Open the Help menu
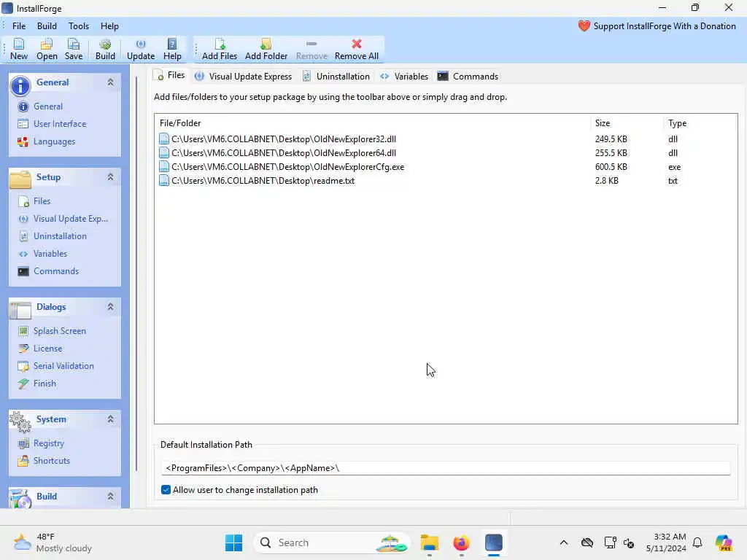 coord(109,26)
